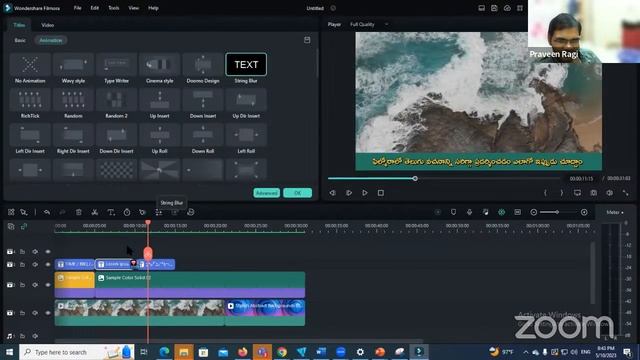Viewport: 640px width, 360px height.
Task: Set mark in point bracket
Action: [x=545, y=193]
